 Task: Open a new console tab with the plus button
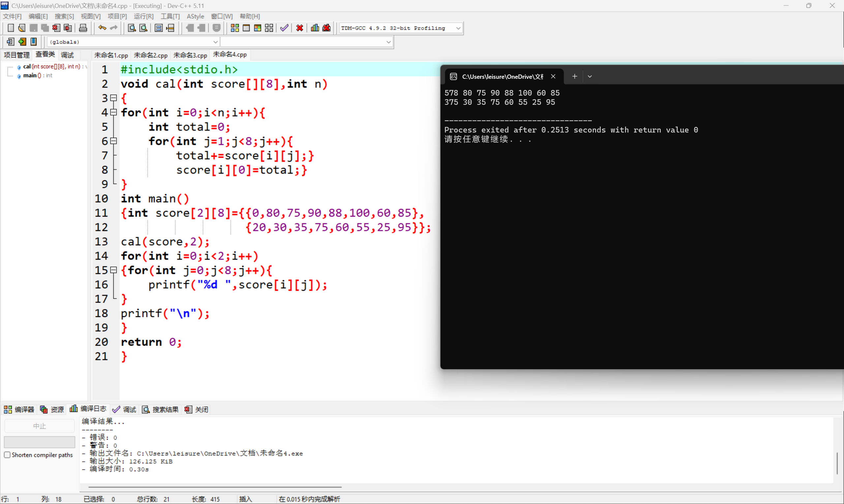click(574, 76)
